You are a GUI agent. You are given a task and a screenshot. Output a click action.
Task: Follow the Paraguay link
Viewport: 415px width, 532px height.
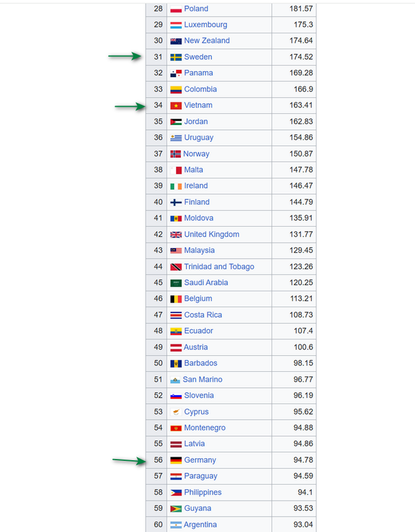(x=201, y=476)
